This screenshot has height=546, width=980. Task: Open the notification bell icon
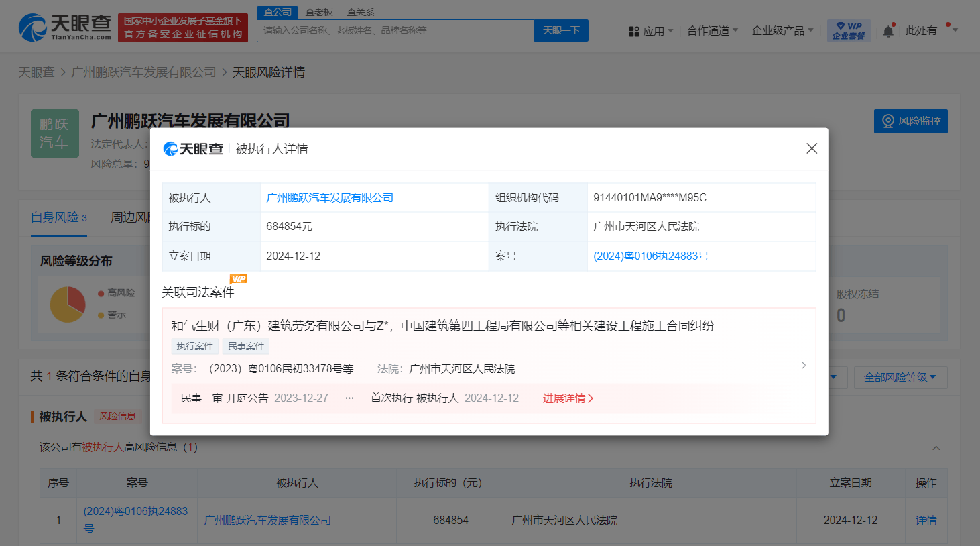[x=888, y=31]
